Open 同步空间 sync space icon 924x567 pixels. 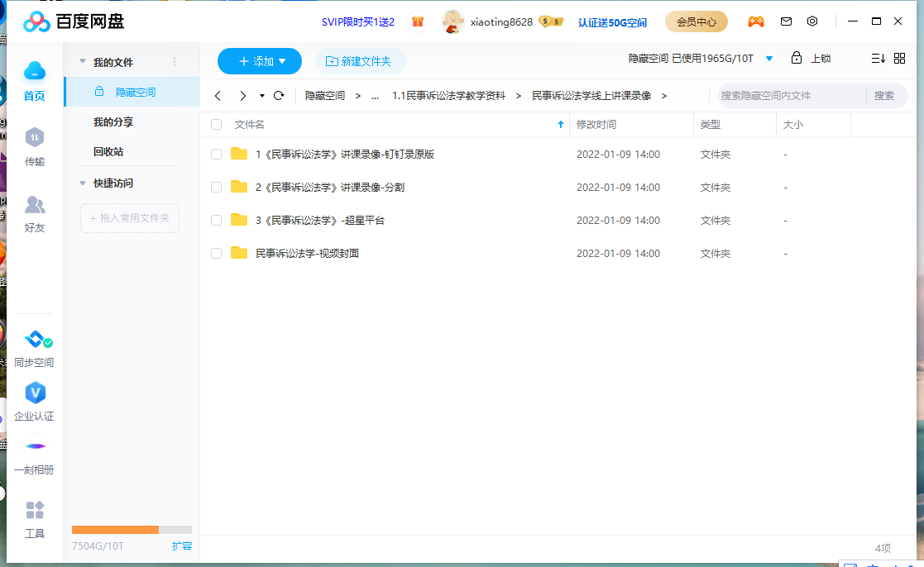(35, 340)
